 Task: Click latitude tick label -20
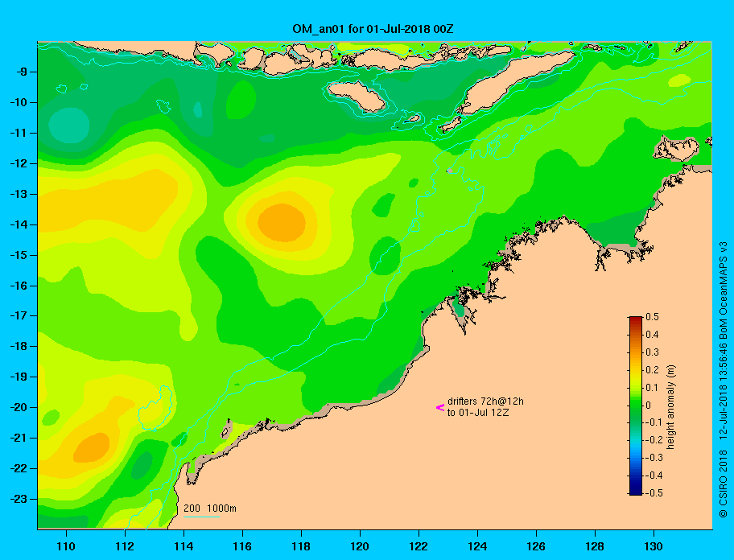tap(19, 407)
